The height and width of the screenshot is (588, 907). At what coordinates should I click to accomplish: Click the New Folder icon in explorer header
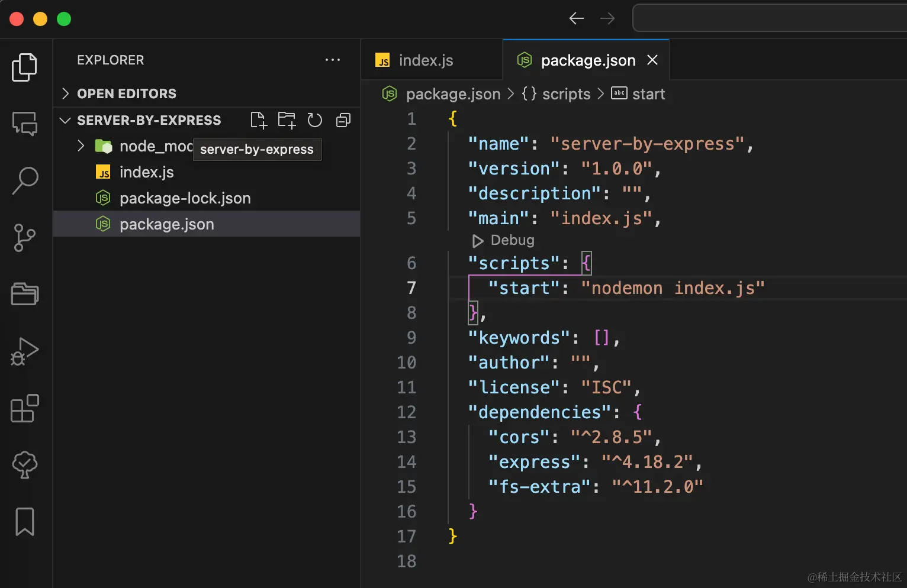(x=287, y=120)
